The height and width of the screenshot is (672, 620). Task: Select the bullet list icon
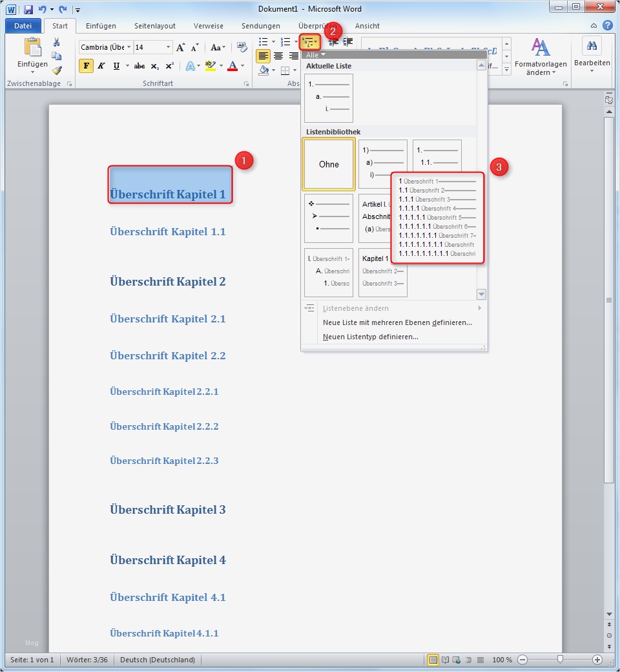pyautogui.click(x=263, y=41)
